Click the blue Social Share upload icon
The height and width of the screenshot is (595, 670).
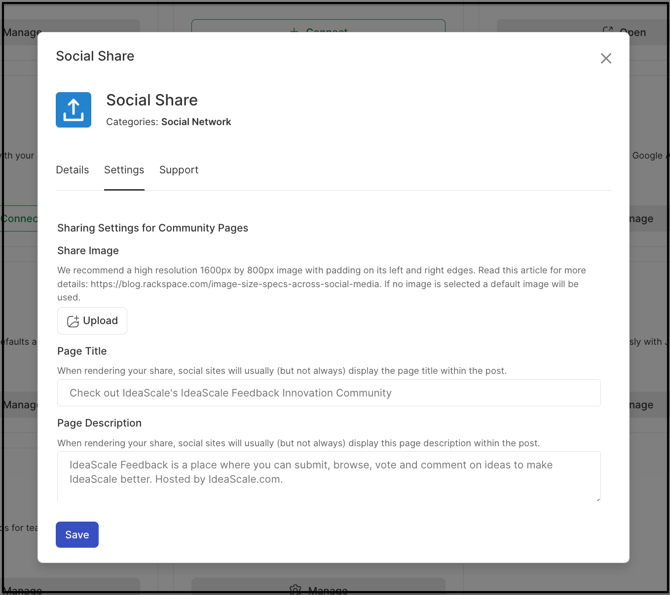tap(73, 110)
